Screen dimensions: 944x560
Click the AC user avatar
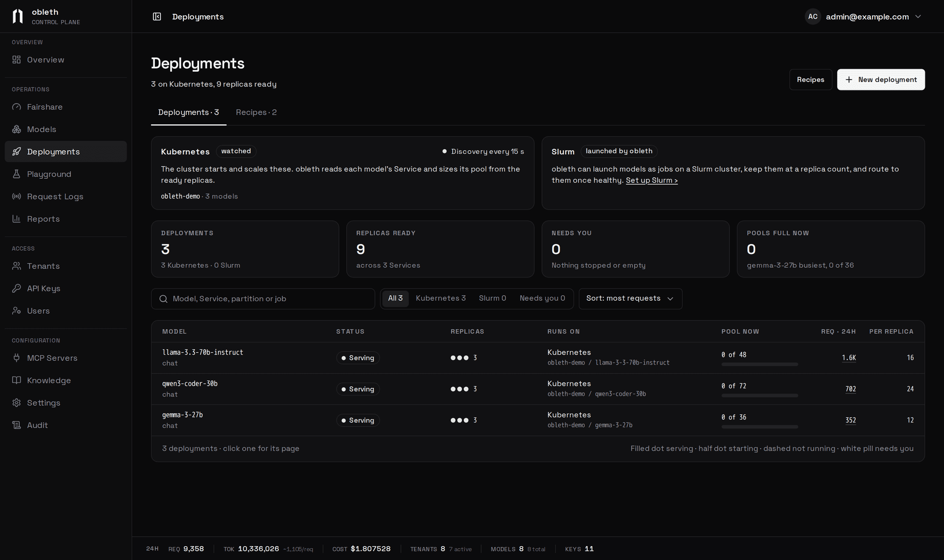click(813, 17)
